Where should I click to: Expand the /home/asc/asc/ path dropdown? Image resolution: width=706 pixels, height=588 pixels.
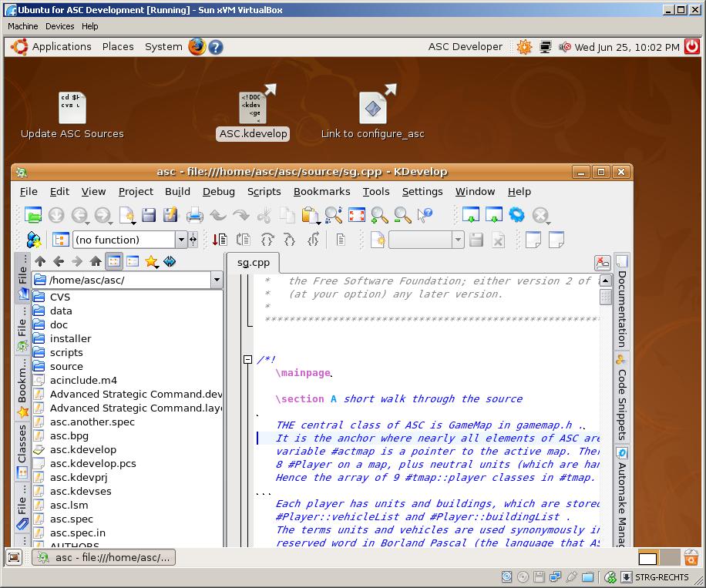point(217,280)
